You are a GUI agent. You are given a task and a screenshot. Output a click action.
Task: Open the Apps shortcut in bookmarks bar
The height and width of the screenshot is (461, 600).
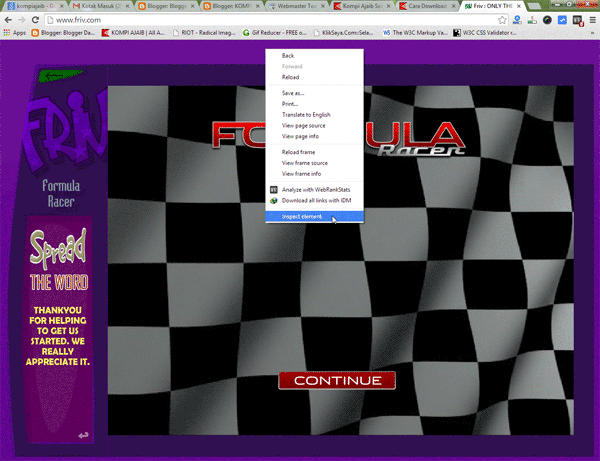point(15,33)
